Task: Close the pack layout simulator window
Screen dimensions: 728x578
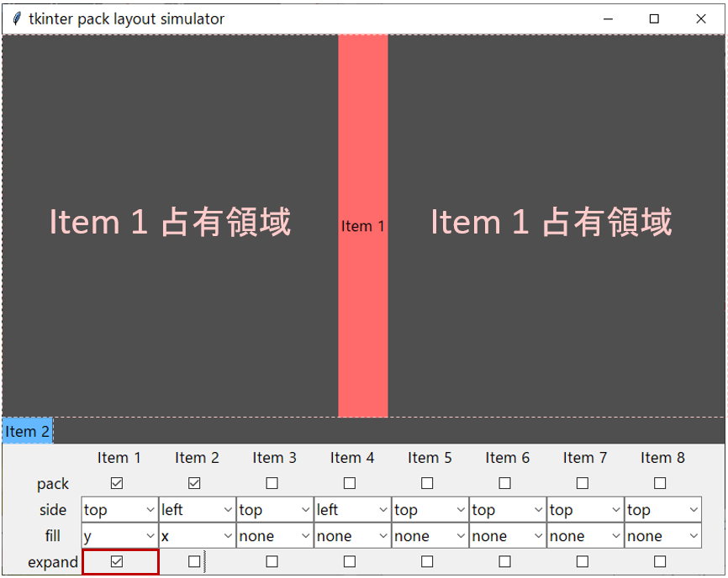Action: (x=700, y=19)
